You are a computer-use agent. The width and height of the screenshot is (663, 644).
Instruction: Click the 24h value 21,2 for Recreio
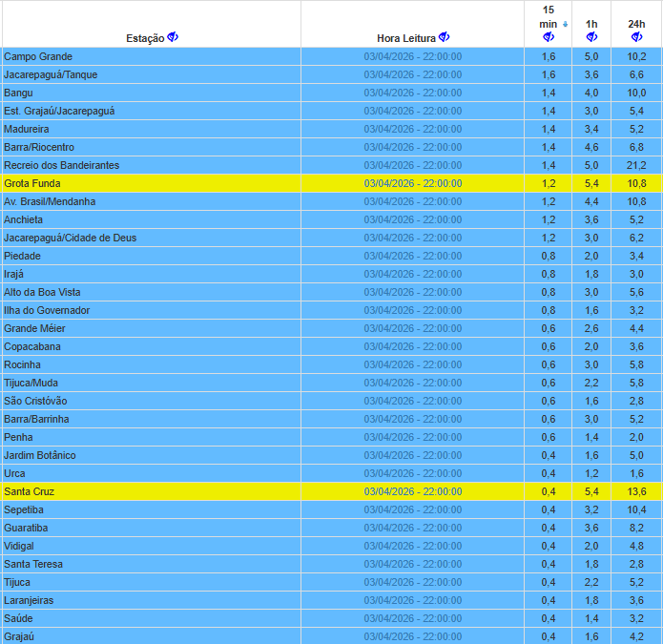click(x=636, y=165)
